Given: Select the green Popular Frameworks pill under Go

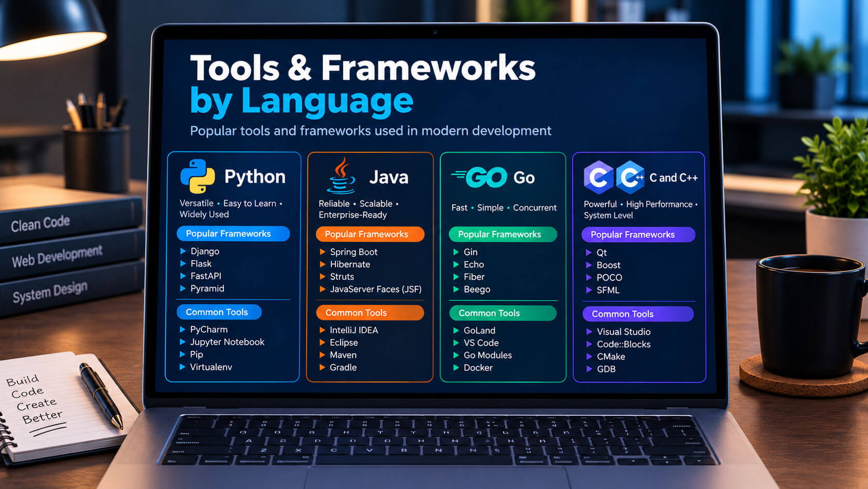Looking at the screenshot, I should click(503, 234).
